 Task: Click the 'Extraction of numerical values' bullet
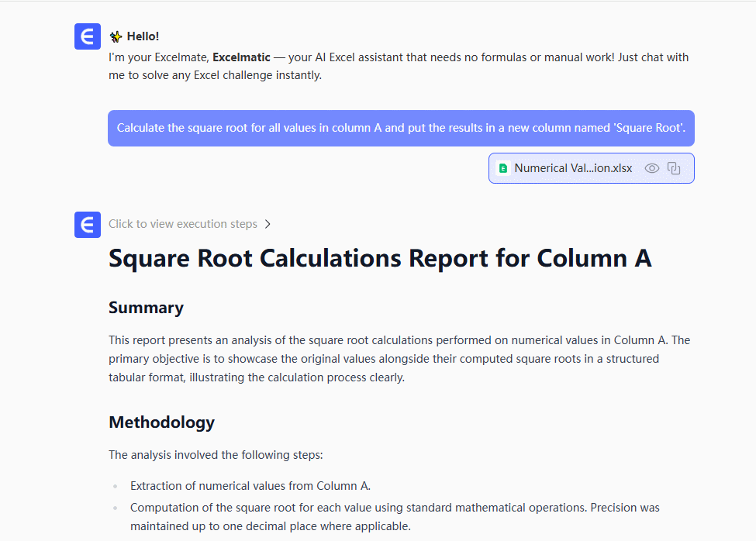pos(250,486)
